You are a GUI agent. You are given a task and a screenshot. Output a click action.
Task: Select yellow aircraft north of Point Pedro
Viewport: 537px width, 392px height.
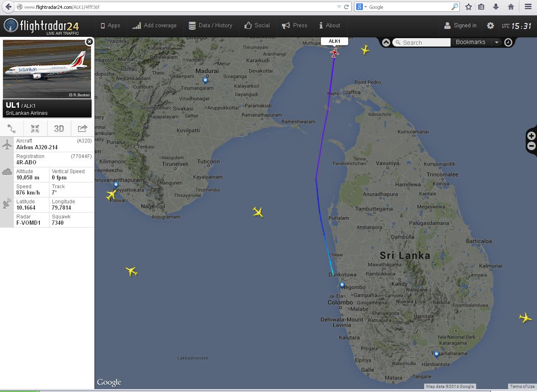(x=365, y=50)
